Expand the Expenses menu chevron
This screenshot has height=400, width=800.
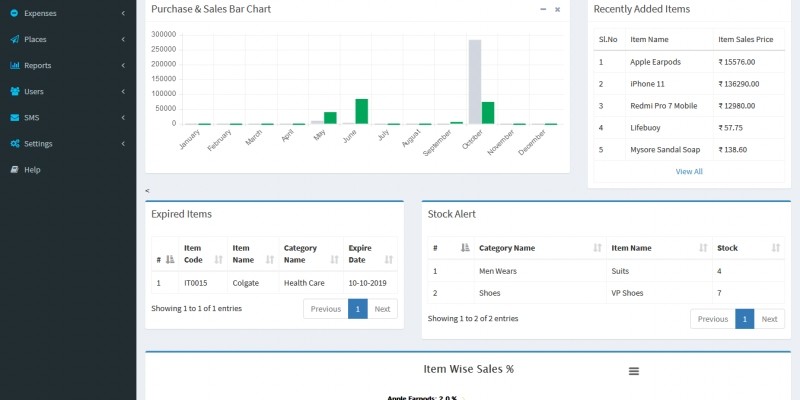(x=123, y=13)
